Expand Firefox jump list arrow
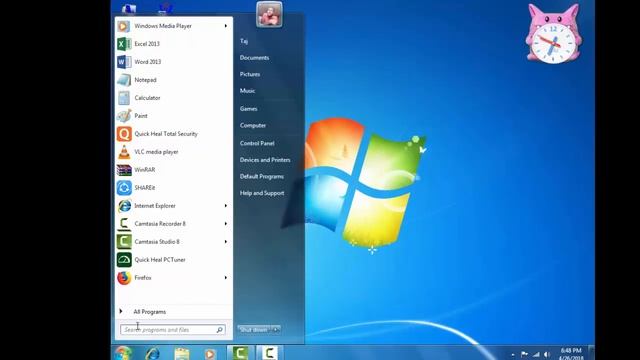 225,277
